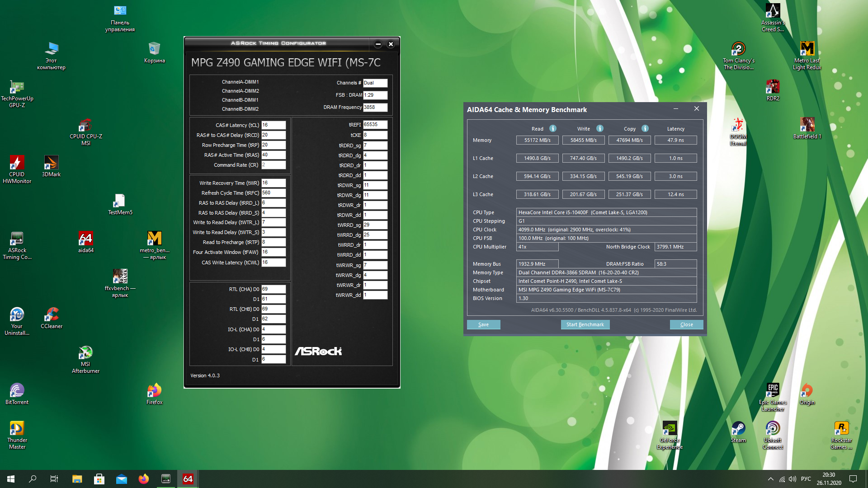The image size is (868, 488).
Task: Minimize the ASRock Timing Configurator window
Action: 378,44
